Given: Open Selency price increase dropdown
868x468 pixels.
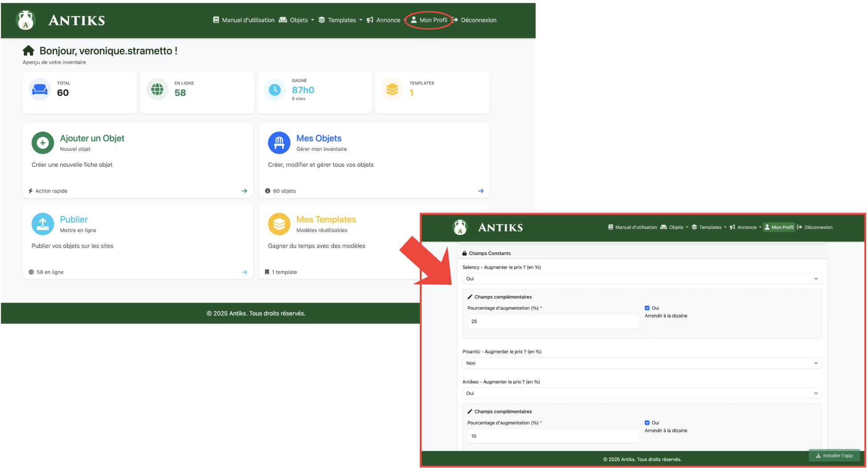Looking at the screenshot, I should pyautogui.click(x=641, y=278).
